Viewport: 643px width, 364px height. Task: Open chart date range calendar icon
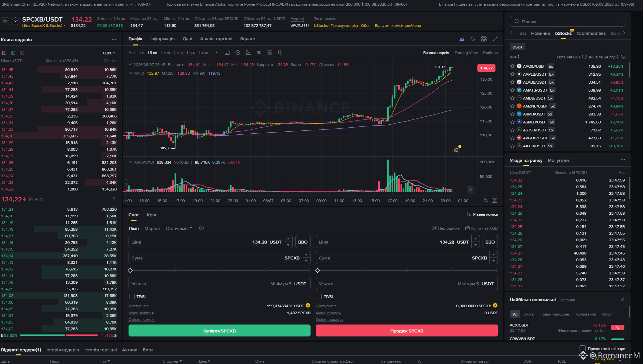227,53
